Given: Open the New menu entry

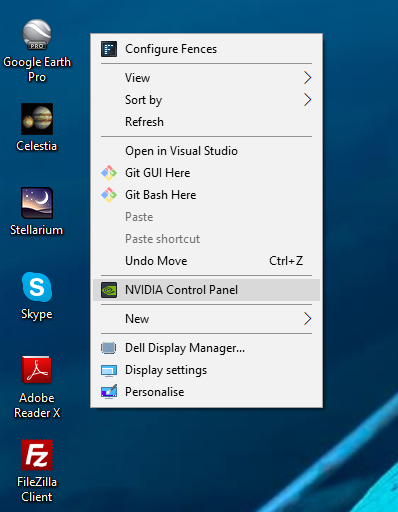Looking at the screenshot, I should [x=206, y=319].
